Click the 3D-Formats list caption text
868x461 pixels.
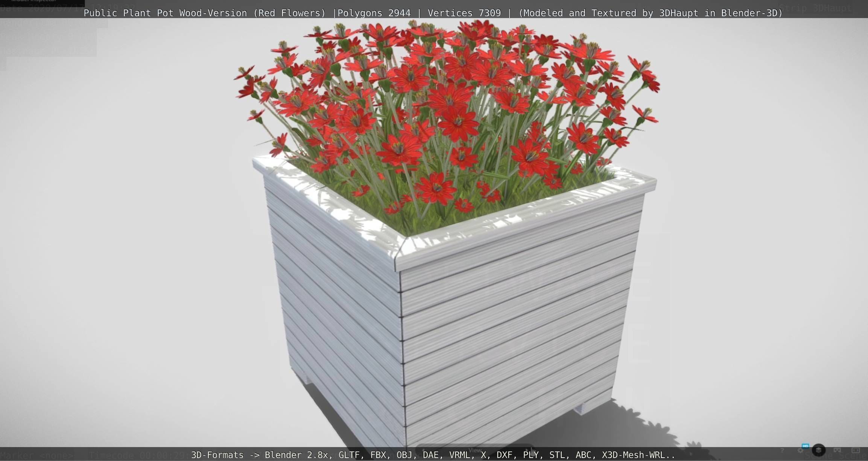[433, 455]
